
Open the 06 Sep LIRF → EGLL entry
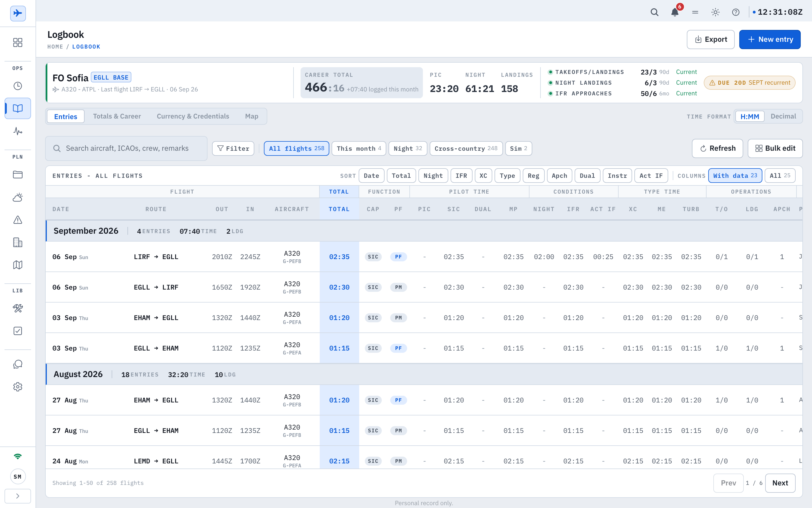pos(424,257)
